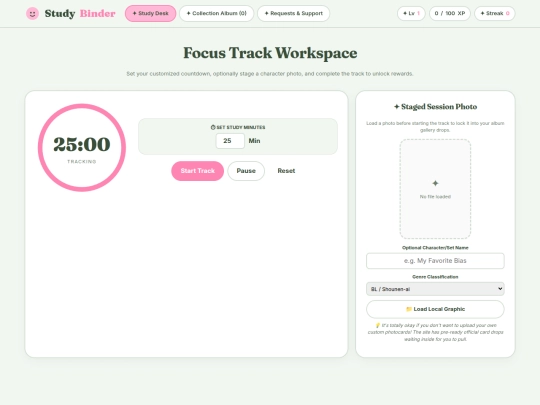Click the empty photo drop zone
Screen dimensions: 540x405
(435, 189)
